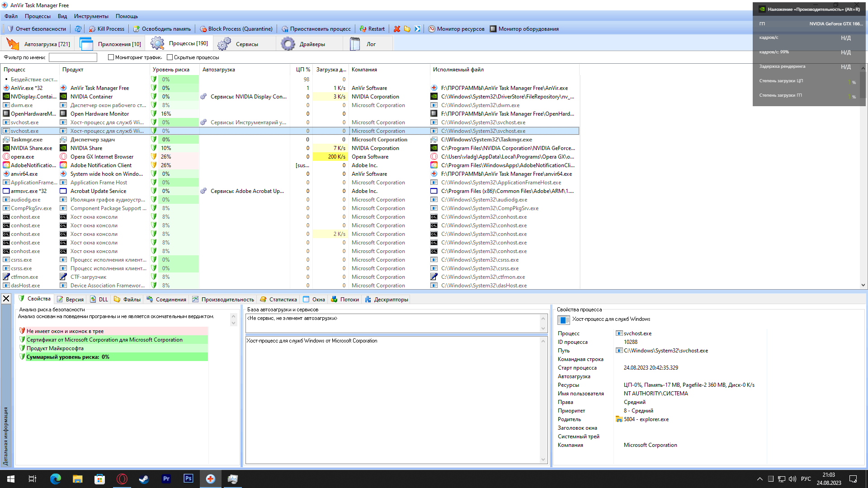Click the РУС language indicator in tray
The height and width of the screenshot is (488, 868).
[x=806, y=479]
